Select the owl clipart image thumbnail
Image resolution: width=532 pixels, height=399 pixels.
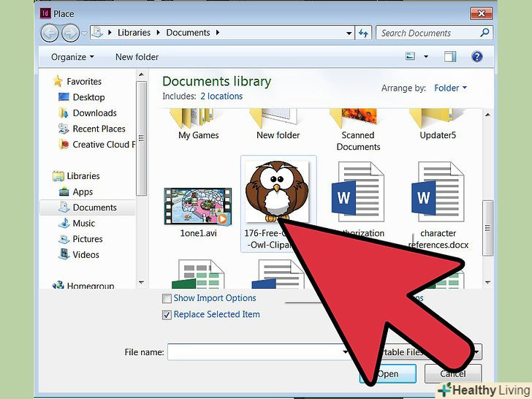tap(277, 191)
